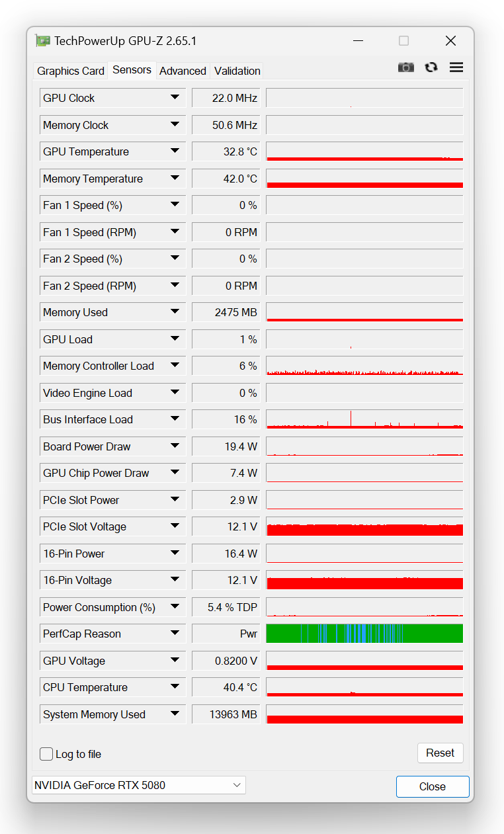This screenshot has height=834, width=504.
Task: Click the refresh sensors icon
Action: (431, 67)
